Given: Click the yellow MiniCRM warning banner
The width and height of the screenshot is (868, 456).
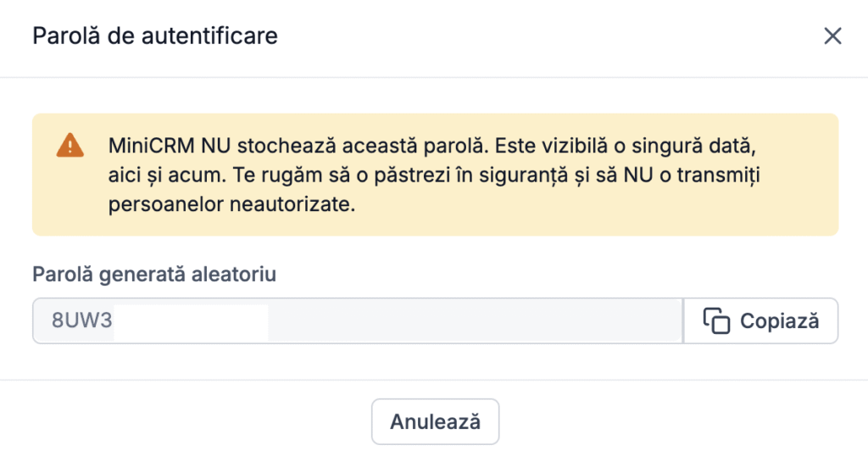Looking at the screenshot, I should (x=435, y=175).
